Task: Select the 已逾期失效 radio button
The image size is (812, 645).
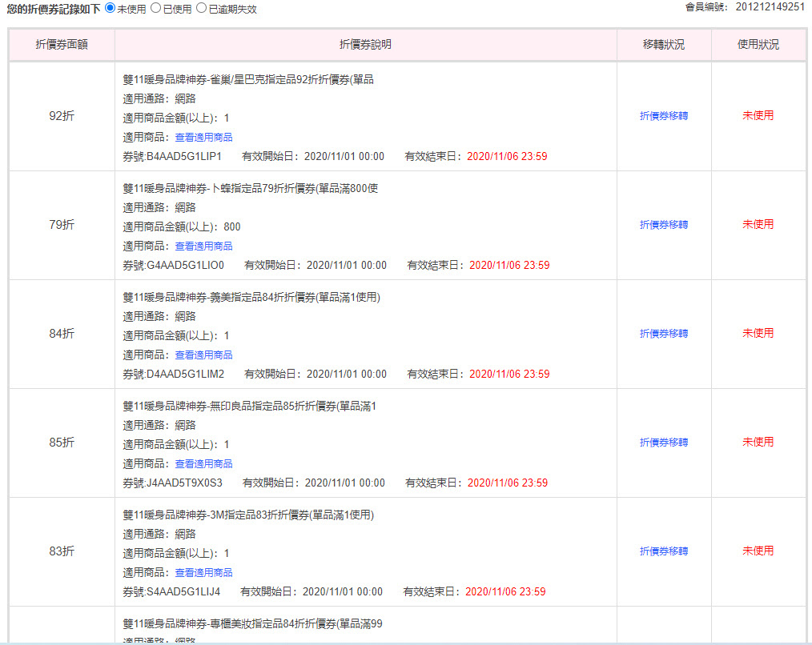Action: (201, 8)
